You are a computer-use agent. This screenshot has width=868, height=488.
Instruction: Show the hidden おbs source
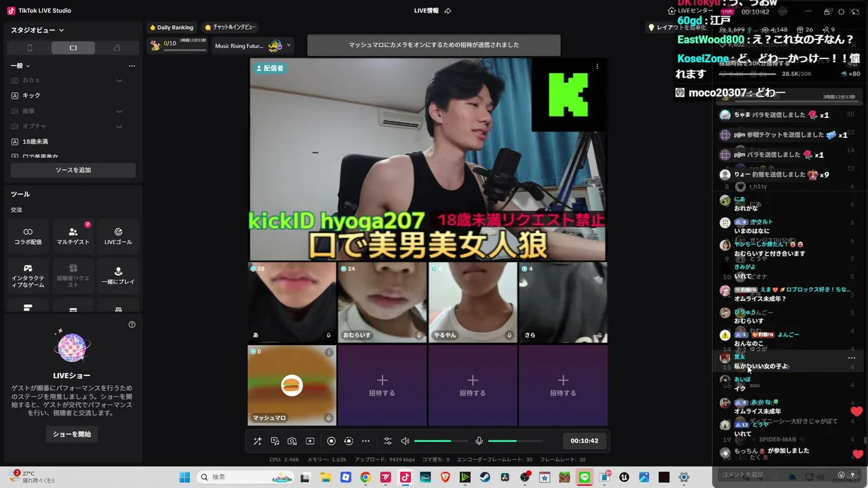coord(119,81)
